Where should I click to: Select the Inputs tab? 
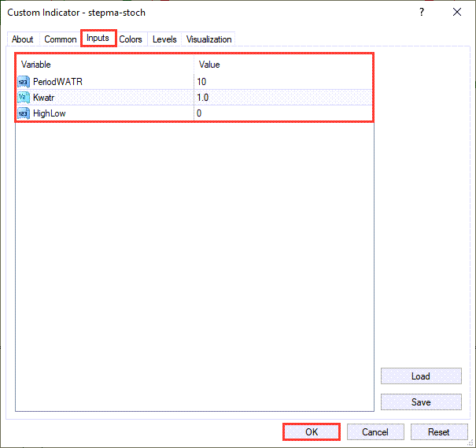(x=98, y=38)
